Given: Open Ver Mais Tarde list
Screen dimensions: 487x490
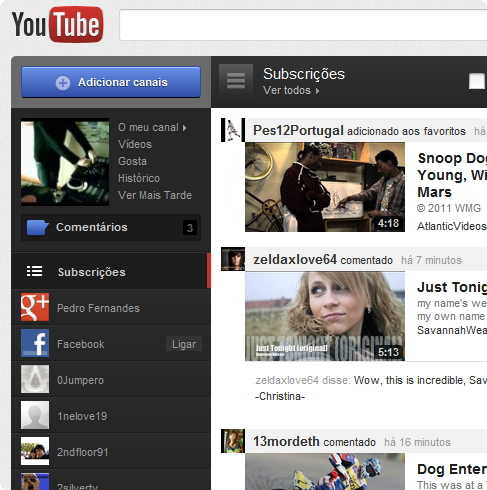Looking at the screenshot, I should pos(155,195).
